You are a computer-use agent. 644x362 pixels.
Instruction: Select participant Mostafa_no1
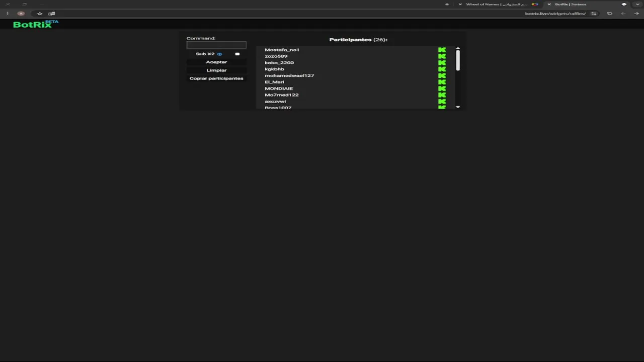pyautogui.click(x=282, y=50)
